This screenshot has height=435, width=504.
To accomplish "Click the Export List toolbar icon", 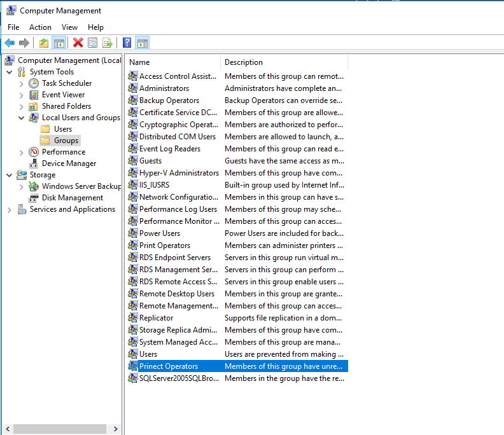I will tap(108, 43).
